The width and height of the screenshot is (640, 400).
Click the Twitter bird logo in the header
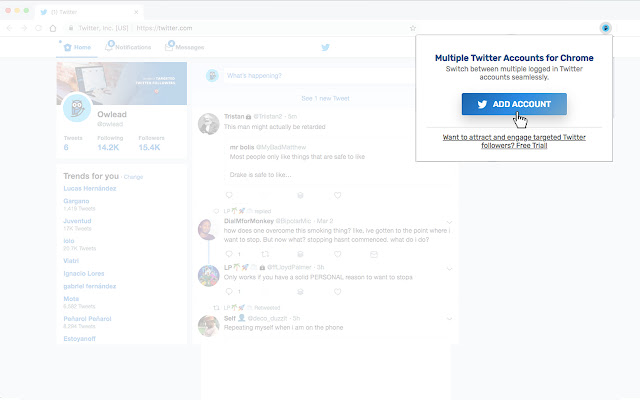tap(325, 47)
